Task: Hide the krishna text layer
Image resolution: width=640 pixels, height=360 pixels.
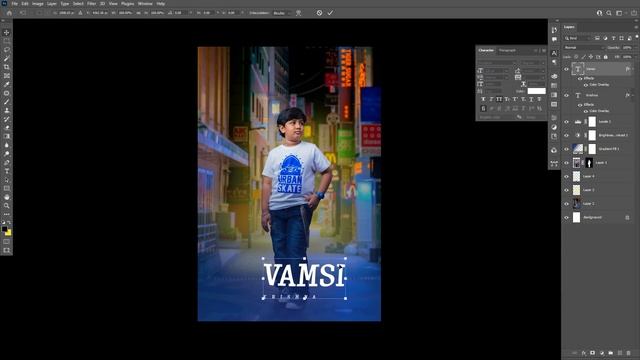Action: [566, 96]
